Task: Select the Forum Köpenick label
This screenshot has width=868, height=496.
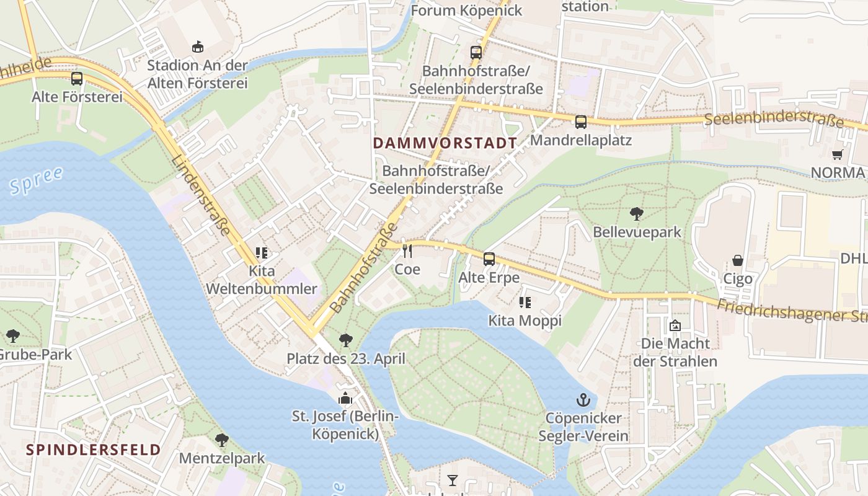Action: pyautogui.click(x=467, y=11)
